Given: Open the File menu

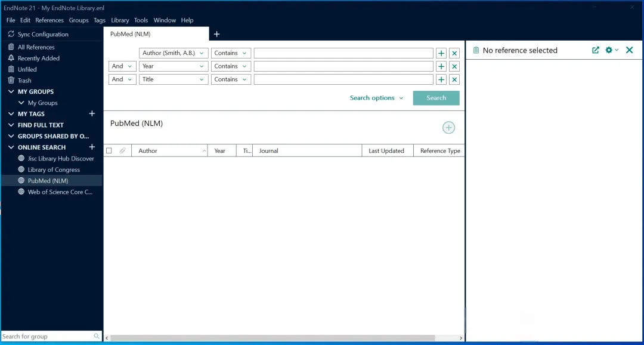Looking at the screenshot, I should click(11, 20).
